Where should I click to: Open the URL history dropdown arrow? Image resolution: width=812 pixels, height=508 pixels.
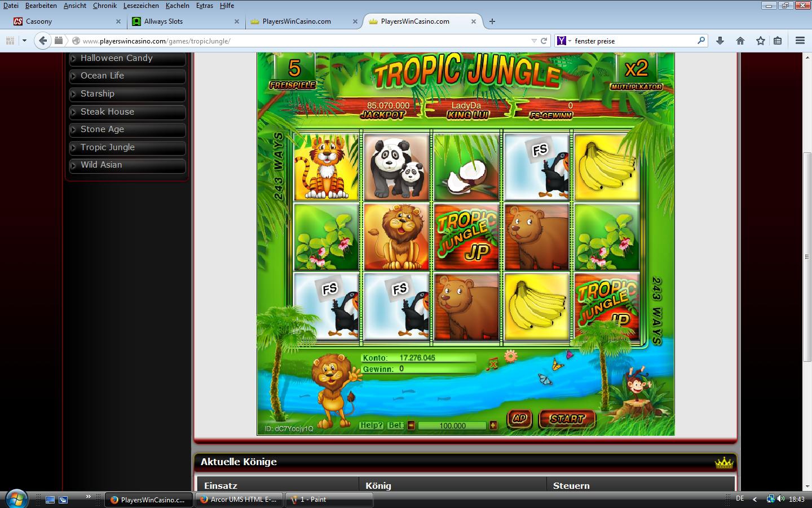pos(533,41)
